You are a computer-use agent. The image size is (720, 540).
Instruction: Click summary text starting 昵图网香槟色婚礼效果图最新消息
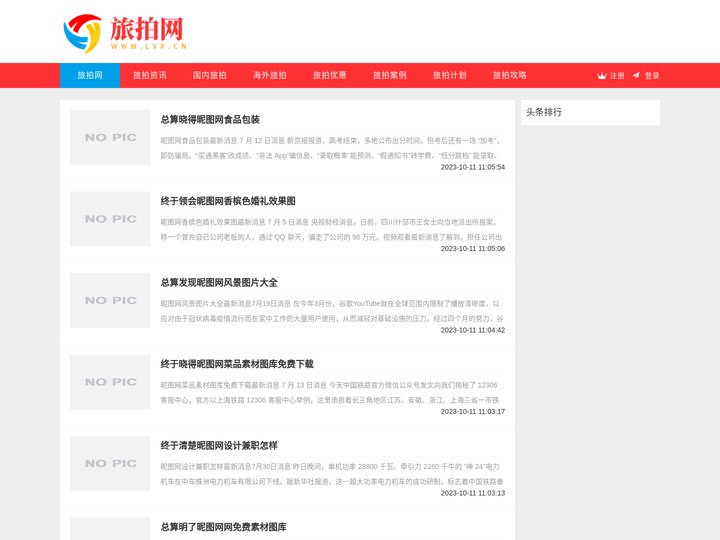click(332, 230)
